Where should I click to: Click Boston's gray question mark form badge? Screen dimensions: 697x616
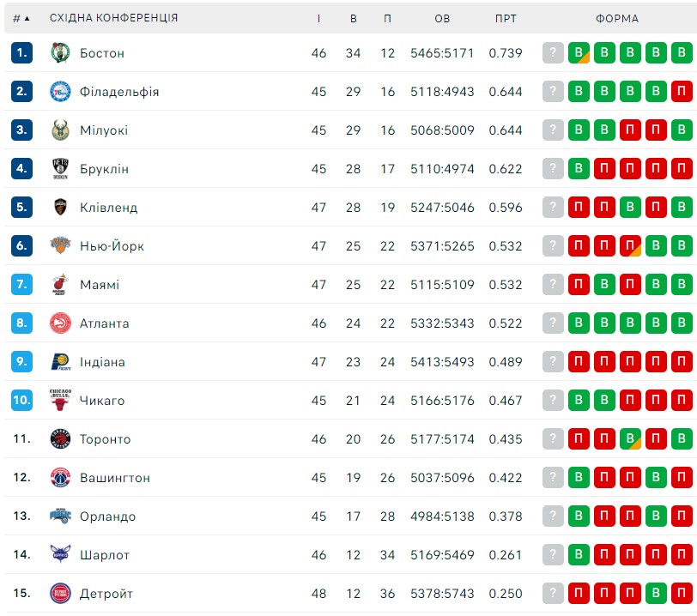click(x=553, y=53)
